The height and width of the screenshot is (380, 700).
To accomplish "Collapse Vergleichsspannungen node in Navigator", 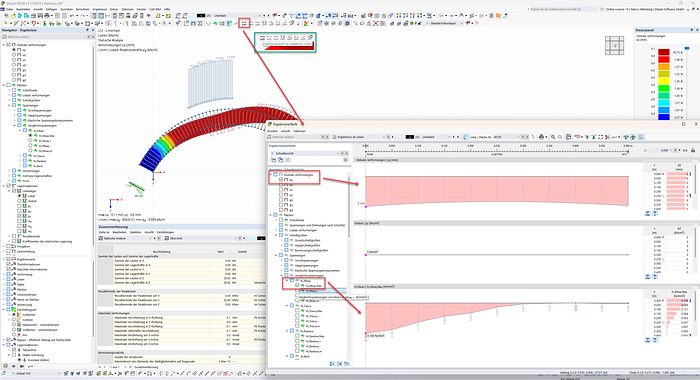I will click(14, 125).
